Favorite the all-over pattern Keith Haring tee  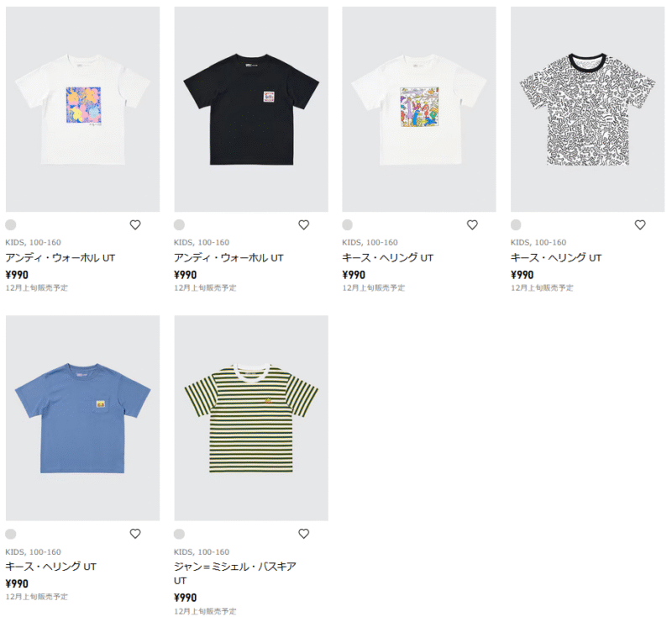640,224
